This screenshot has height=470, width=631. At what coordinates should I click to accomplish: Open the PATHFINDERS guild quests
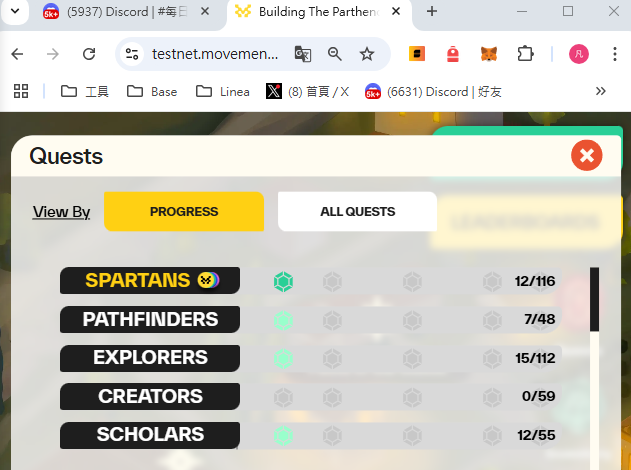[150, 319]
